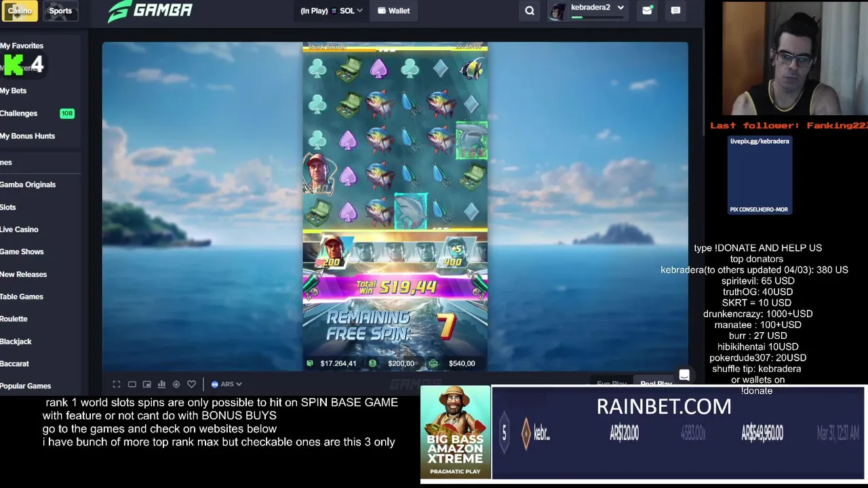Show live stats chart icon
Viewport: 868px width, 488px height.
pyautogui.click(x=161, y=384)
